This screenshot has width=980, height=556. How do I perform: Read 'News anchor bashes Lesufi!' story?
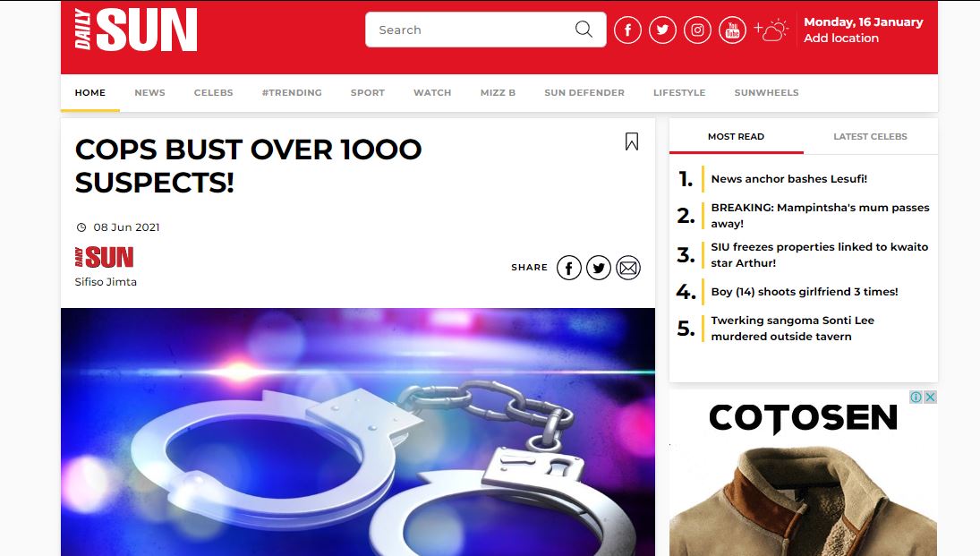coord(788,179)
